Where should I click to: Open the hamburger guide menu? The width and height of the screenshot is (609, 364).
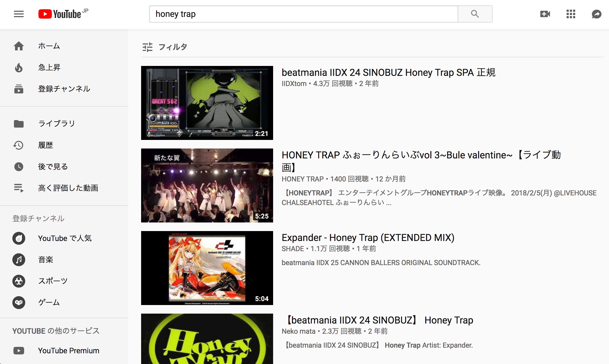(19, 14)
